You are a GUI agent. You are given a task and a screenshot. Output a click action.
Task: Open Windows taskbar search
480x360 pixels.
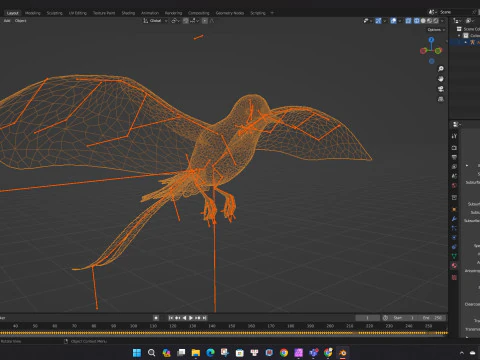point(151,353)
